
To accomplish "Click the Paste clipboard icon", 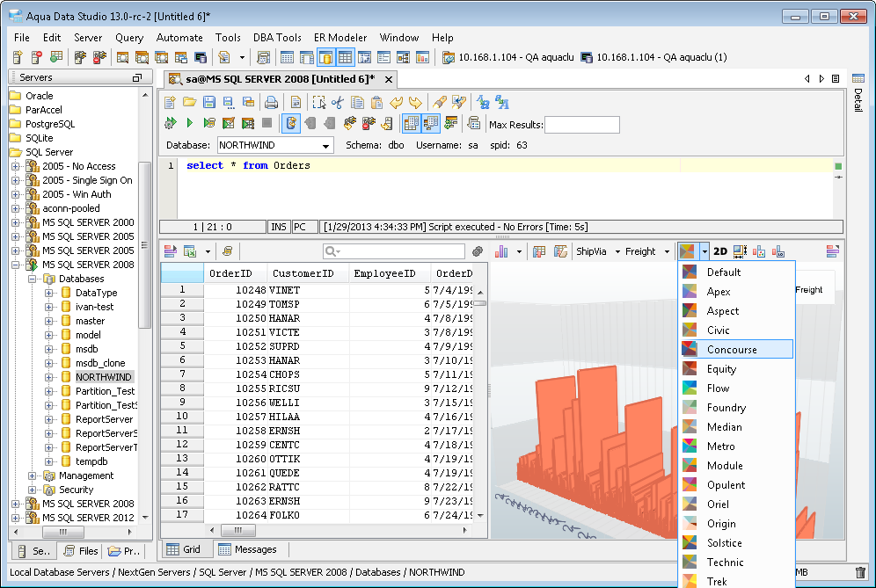I will [x=377, y=102].
